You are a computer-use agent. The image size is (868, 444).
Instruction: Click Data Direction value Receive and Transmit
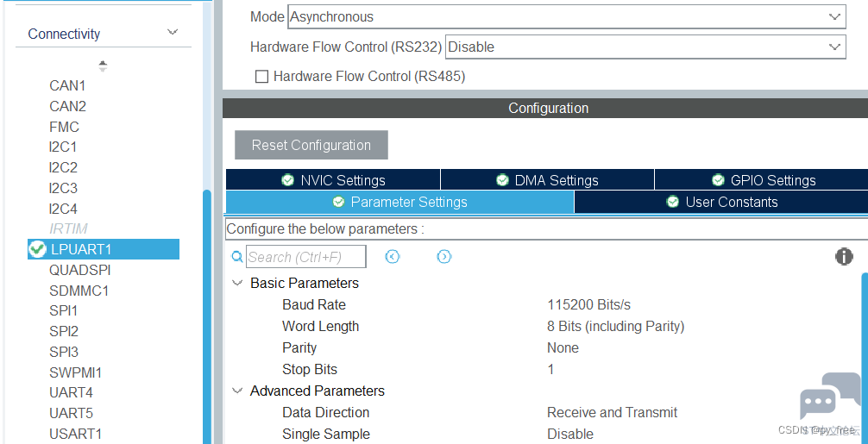pos(613,412)
